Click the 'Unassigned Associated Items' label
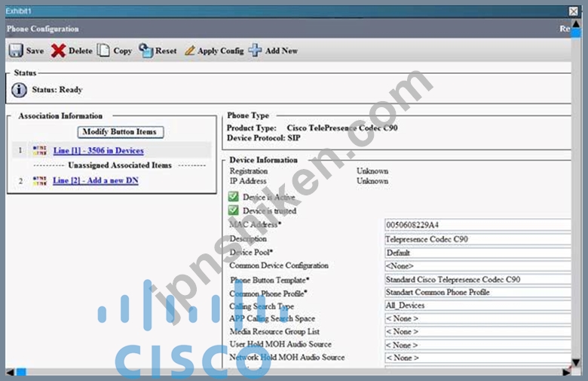The image size is (588, 381). pyautogui.click(x=120, y=165)
